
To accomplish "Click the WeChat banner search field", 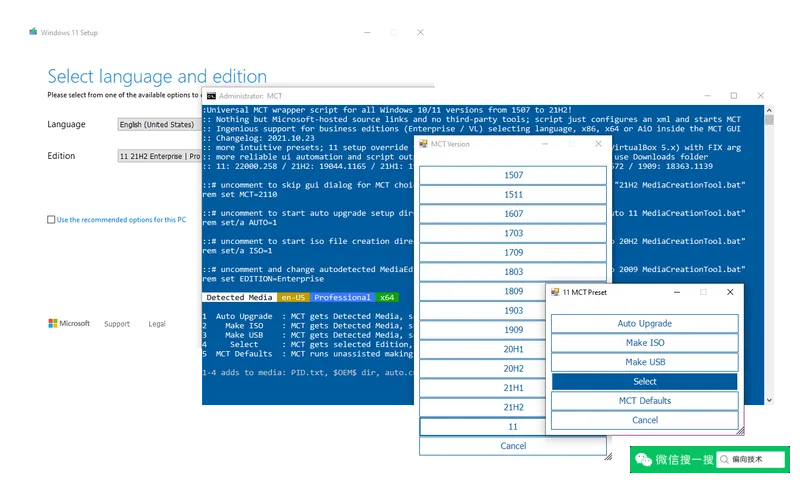I will 750,460.
